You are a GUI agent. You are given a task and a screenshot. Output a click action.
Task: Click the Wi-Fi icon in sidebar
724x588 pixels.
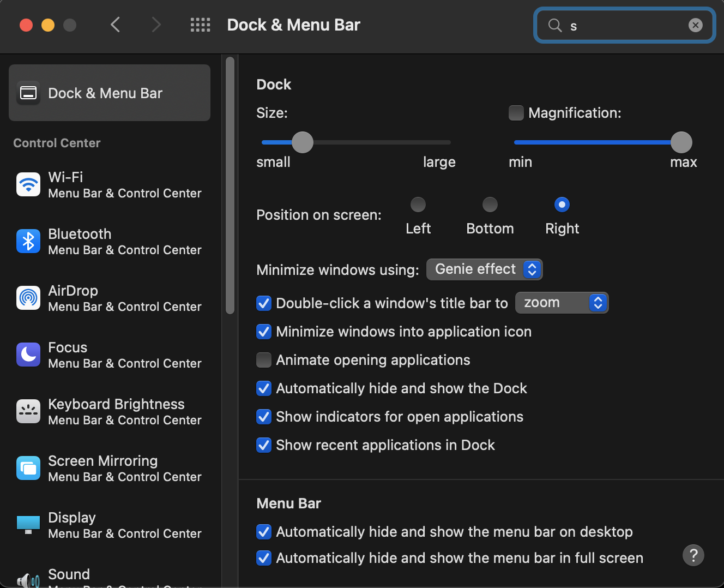pos(28,184)
